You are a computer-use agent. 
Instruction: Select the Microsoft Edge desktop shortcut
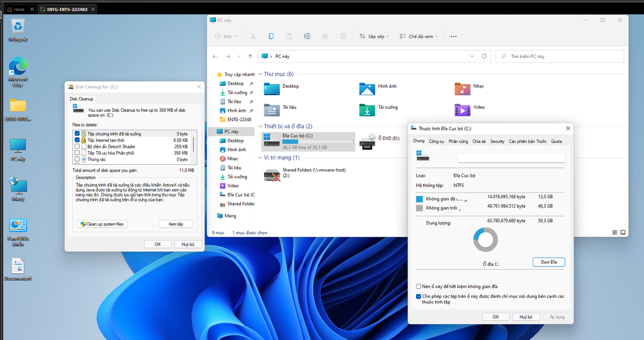[18, 73]
